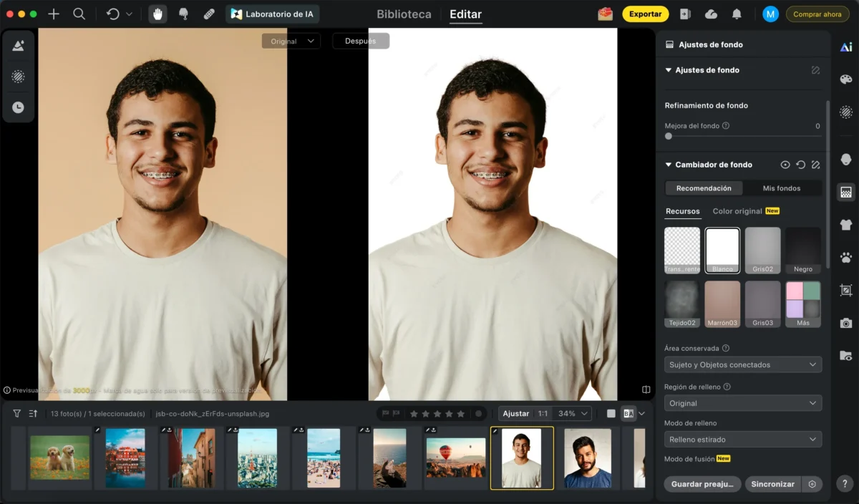Image resolution: width=859 pixels, height=504 pixels.
Task: Open the clothing T-shirt tool icon
Action: tap(846, 225)
